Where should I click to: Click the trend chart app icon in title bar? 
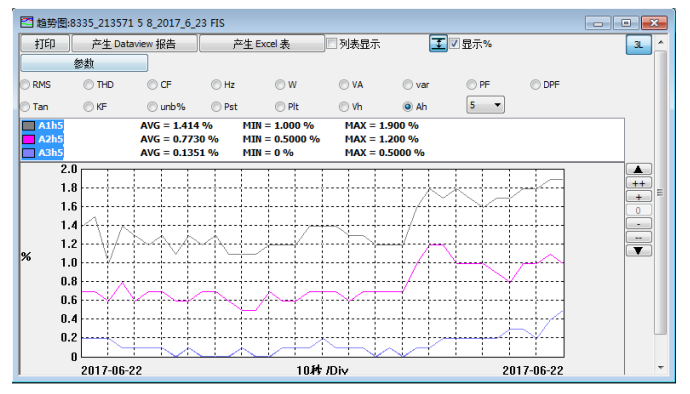pos(27,22)
